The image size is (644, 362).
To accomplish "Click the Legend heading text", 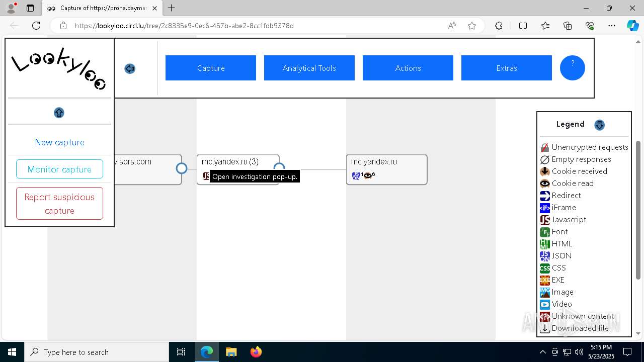I will pyautogui.click(x=570, y=124).
